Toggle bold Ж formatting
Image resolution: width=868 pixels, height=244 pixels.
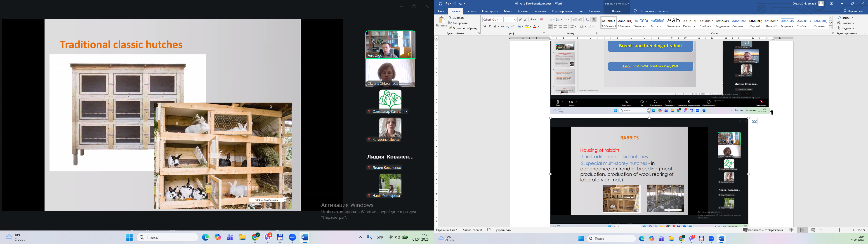485,27
